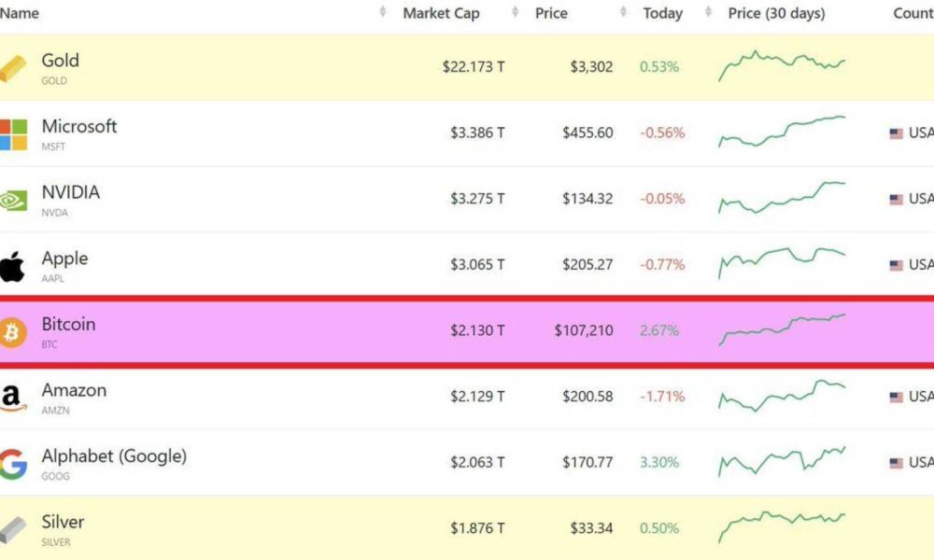Click the Apple 30-day price chart
The height and width of the screenshot is (560, 934).
pos(782,263)
